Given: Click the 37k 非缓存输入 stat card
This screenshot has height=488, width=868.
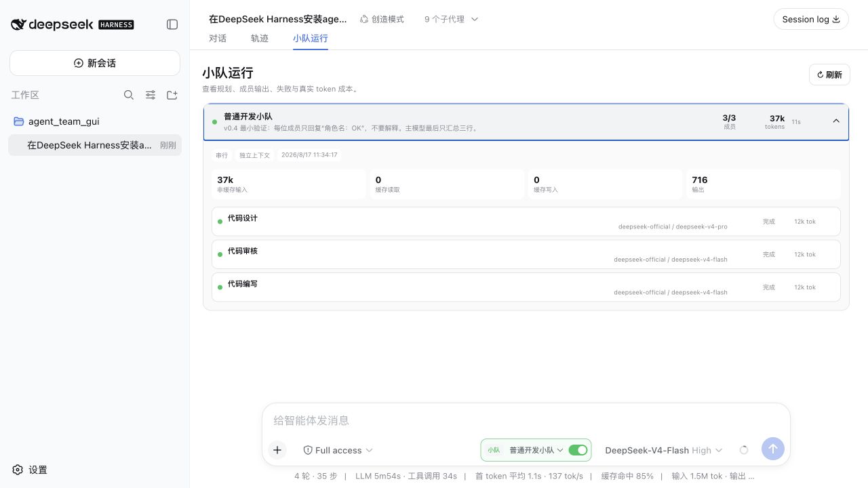Looking at the screenshot, I should 289,184.
